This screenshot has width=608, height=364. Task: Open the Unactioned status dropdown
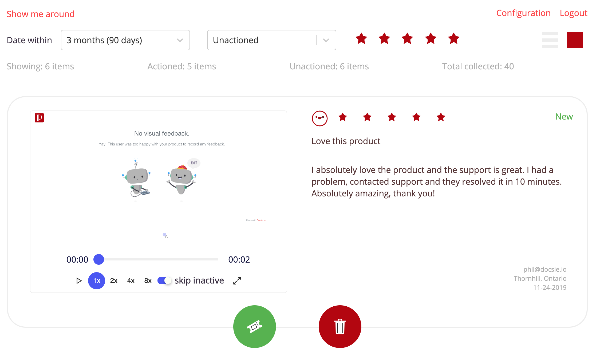271,40
